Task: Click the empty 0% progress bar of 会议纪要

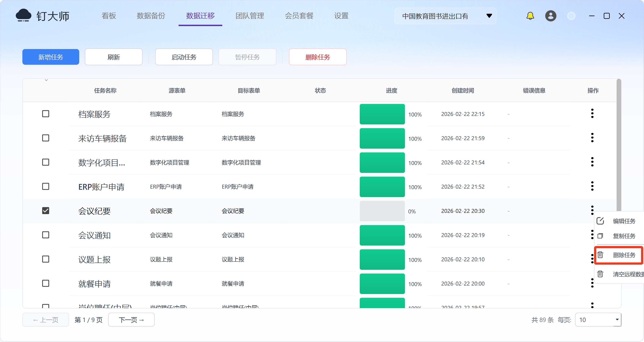Action: point(382,211)
